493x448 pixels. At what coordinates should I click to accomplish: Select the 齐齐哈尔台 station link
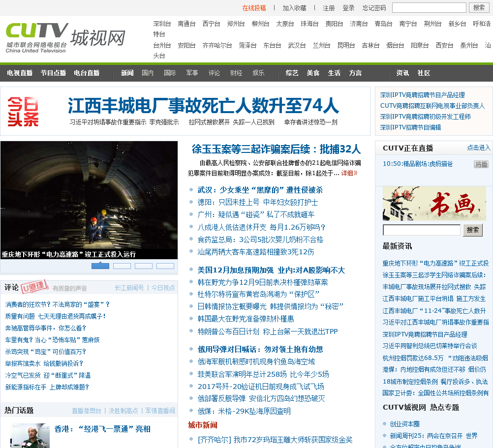217,45
